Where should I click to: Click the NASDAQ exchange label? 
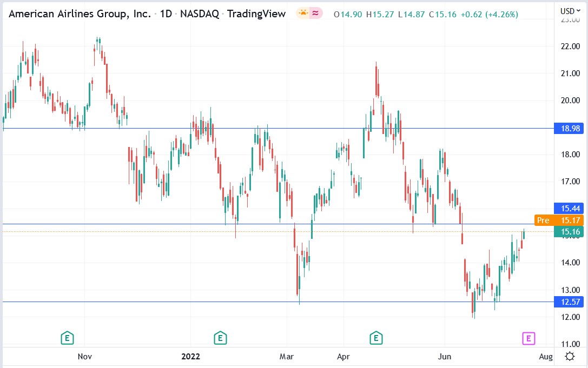200,14
